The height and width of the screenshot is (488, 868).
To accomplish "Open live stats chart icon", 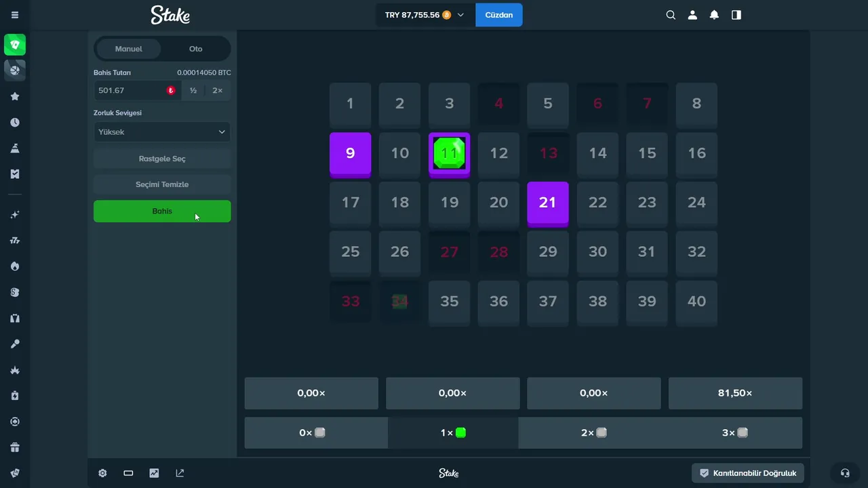I will click(154, 473).
